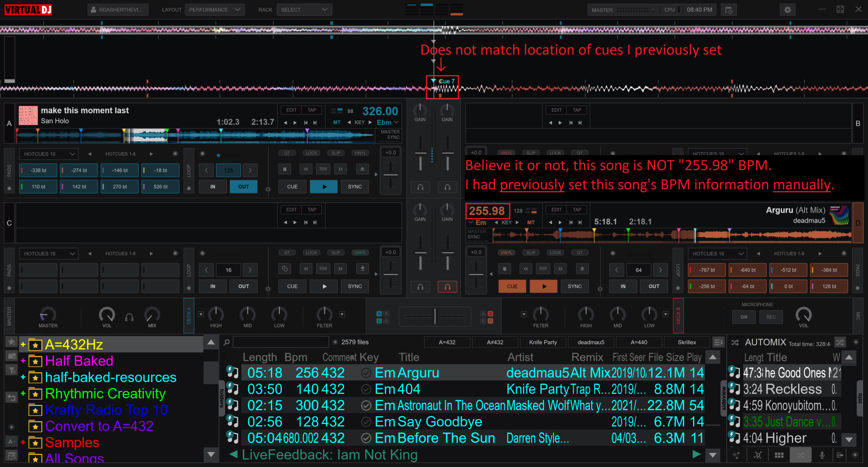868x467 pixels.
Task: Open the settings gear in the top bar
Action: pyautogui.click(x=788, y=10)
